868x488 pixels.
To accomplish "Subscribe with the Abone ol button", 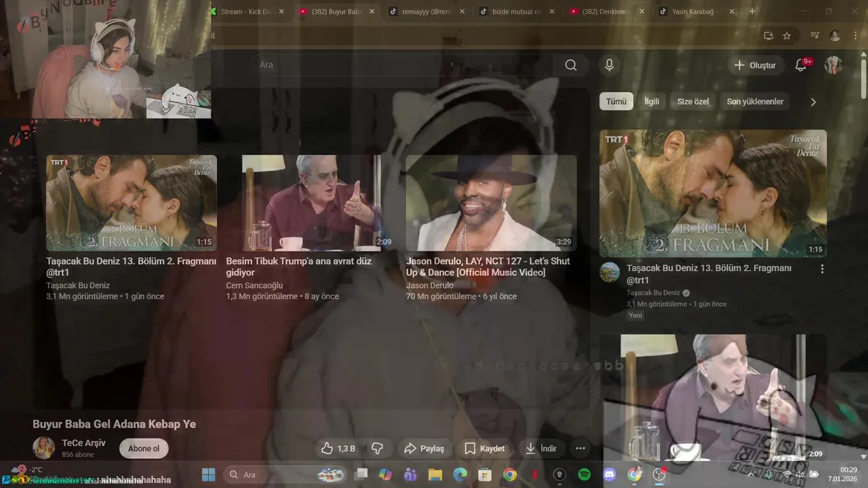I will tap(144, 449).
